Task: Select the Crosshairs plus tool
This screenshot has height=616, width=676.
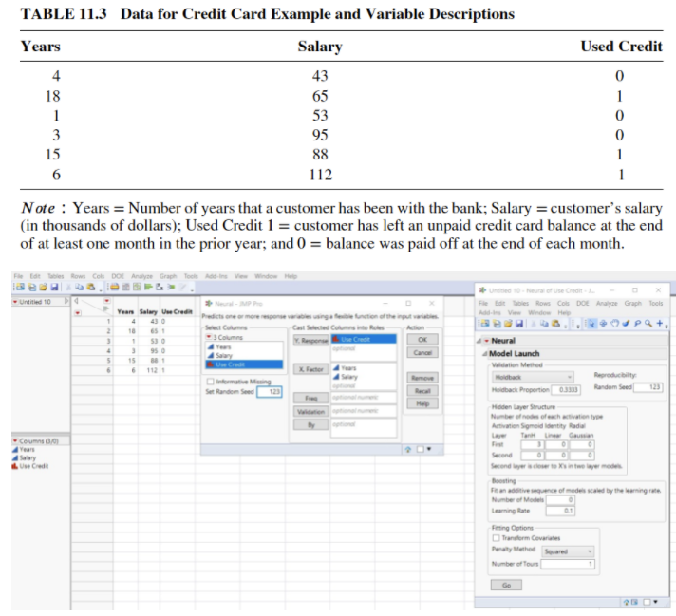Action: [x=660, y=324]
